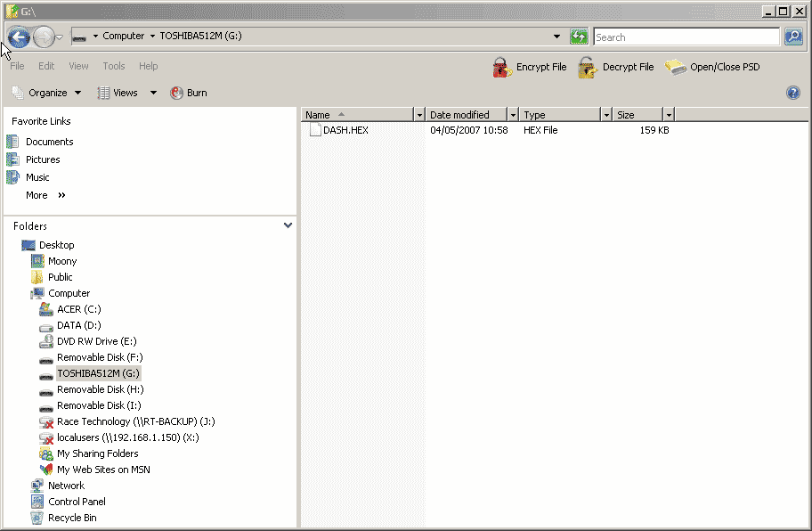Viewport: 812px width, 531px height.
Task: Click the search magnifier button
Action: tap(793, 37)
